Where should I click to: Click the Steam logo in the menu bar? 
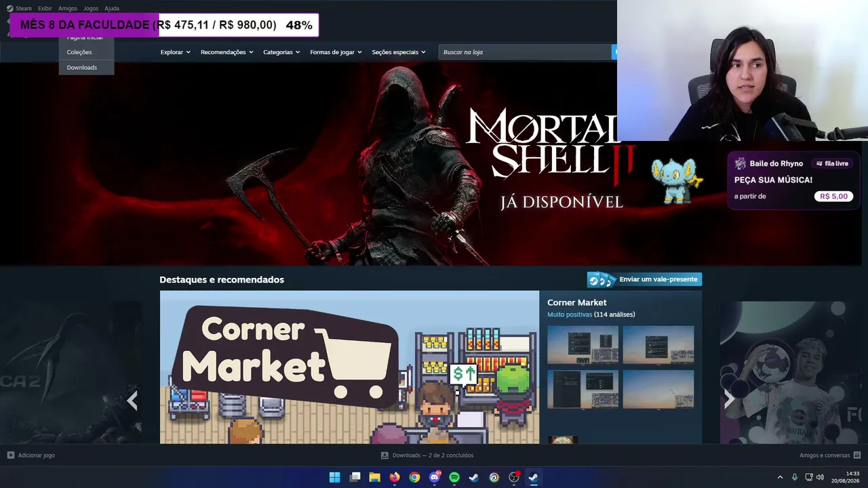coord(9,8)
